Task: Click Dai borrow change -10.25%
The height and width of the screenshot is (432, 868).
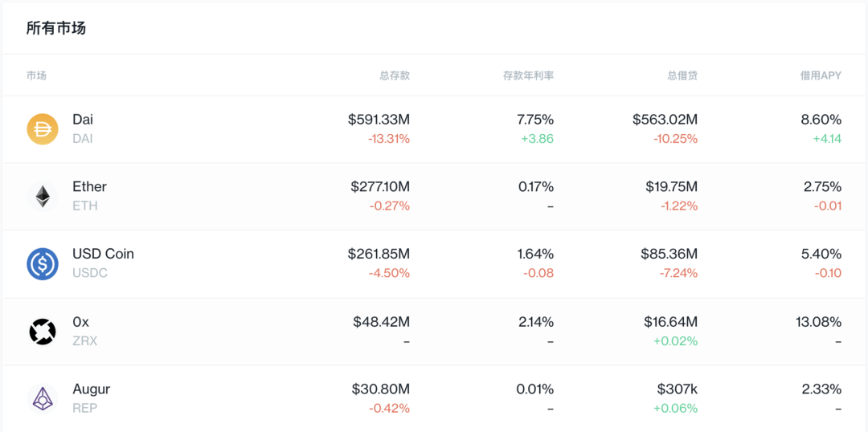Action: [x=677, y=139]
